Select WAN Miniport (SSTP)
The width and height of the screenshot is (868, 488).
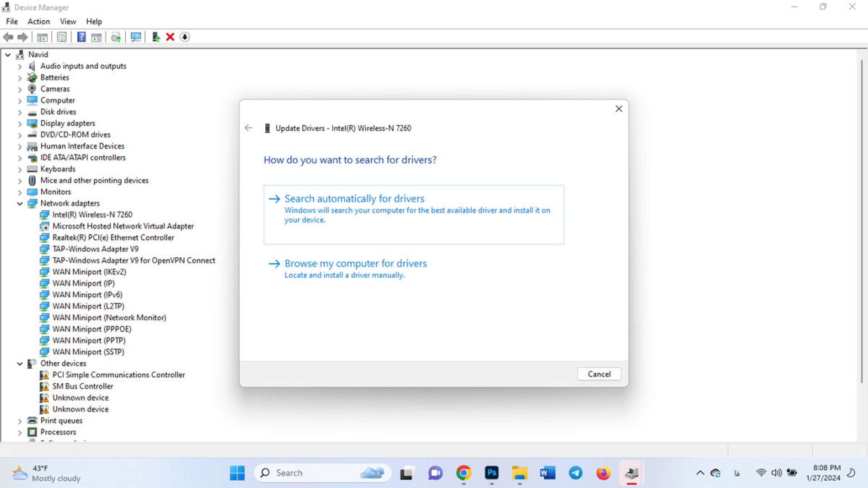88,352
